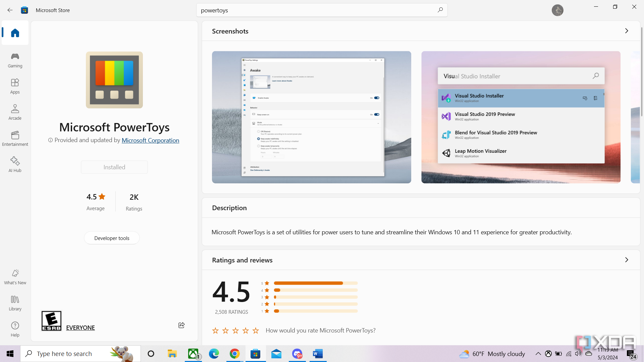Open the Help section
Image resolution: width=644 pixels, height=362 pixels.
[15, 329]
